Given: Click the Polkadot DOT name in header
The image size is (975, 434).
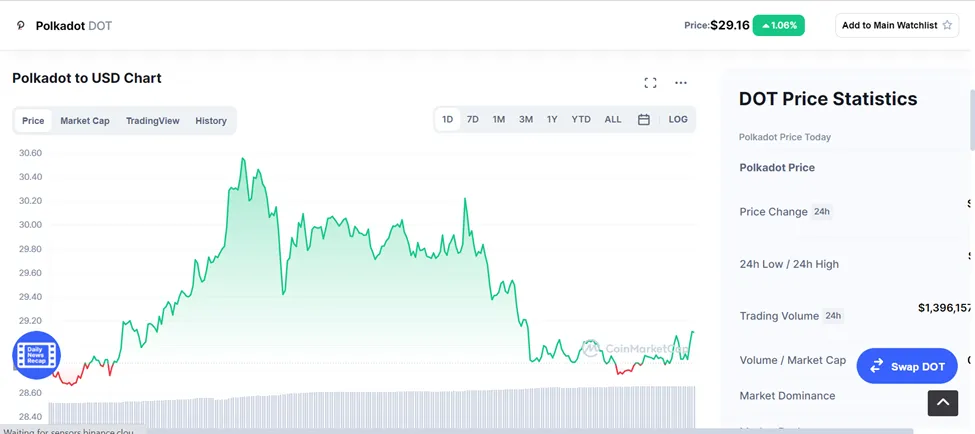Looking at the screenshot, I should pos(74,26).
